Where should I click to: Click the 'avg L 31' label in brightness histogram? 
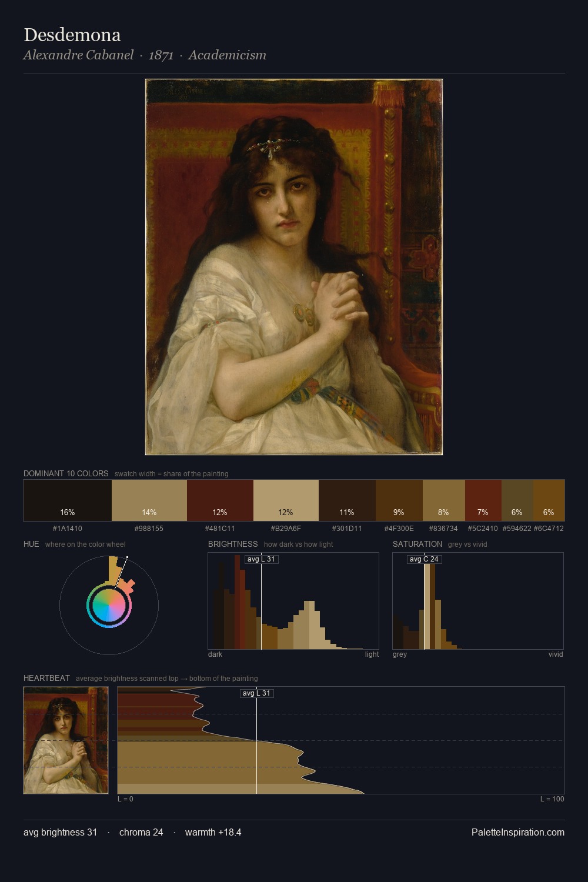click(x=262, y=559)
